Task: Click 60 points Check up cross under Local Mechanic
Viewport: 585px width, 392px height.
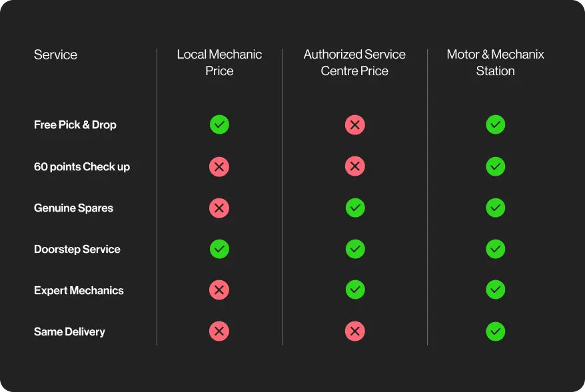Action: pyautogui.click(x=219, y=166)
